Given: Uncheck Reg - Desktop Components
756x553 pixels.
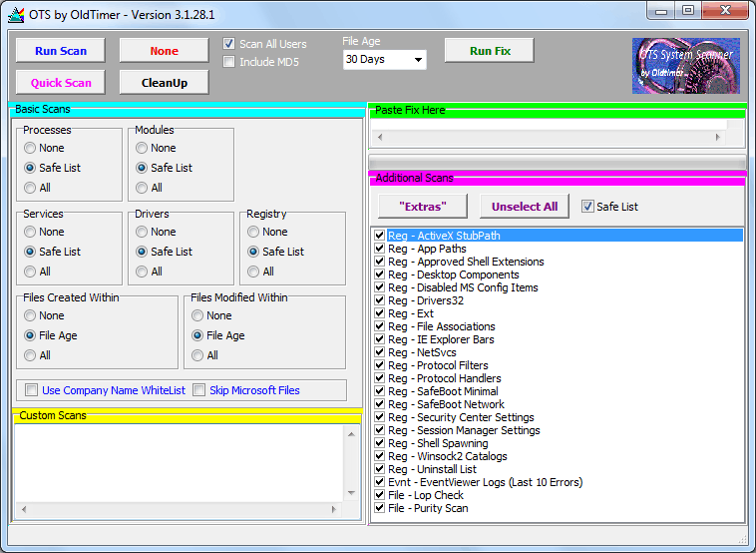Looking at the screenshot, I should [x=379, y=275].
